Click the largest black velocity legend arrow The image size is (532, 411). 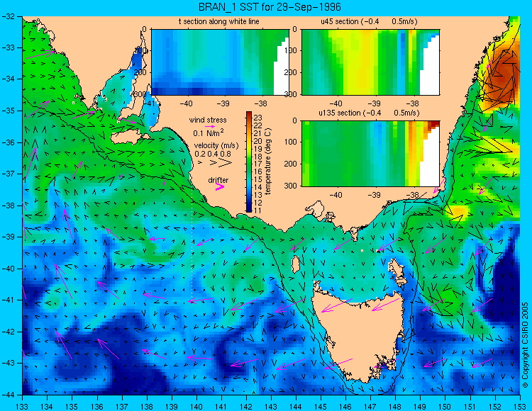click(x=226, y=163)
